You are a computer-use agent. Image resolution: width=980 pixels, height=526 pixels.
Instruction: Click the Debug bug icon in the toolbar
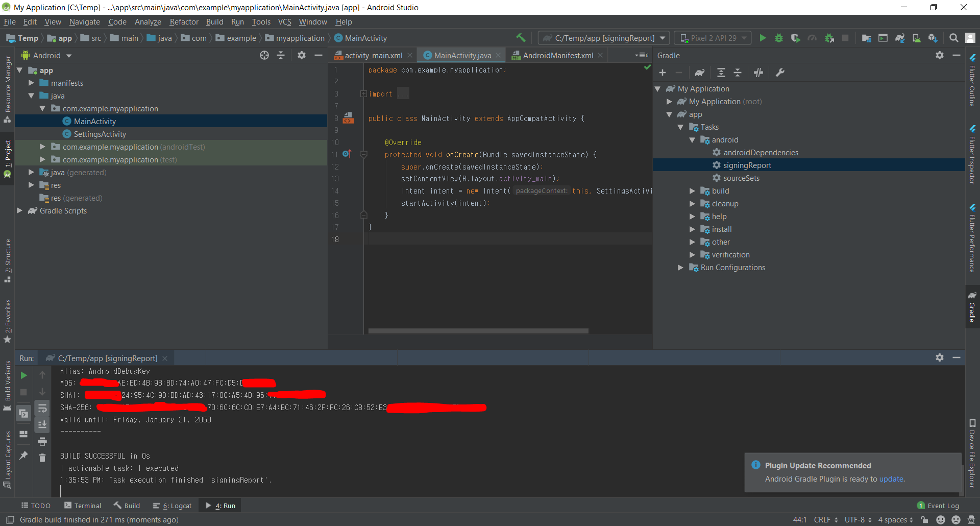[779, 38]
